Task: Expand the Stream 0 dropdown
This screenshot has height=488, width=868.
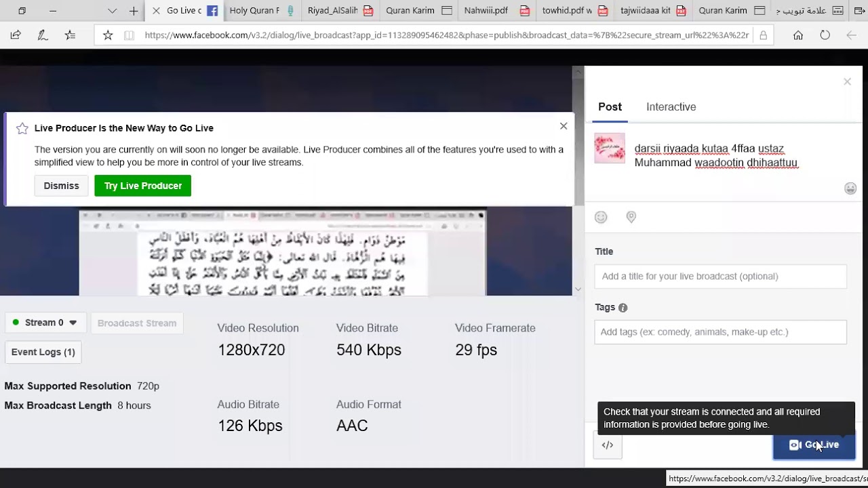Action: click(45, 323)
